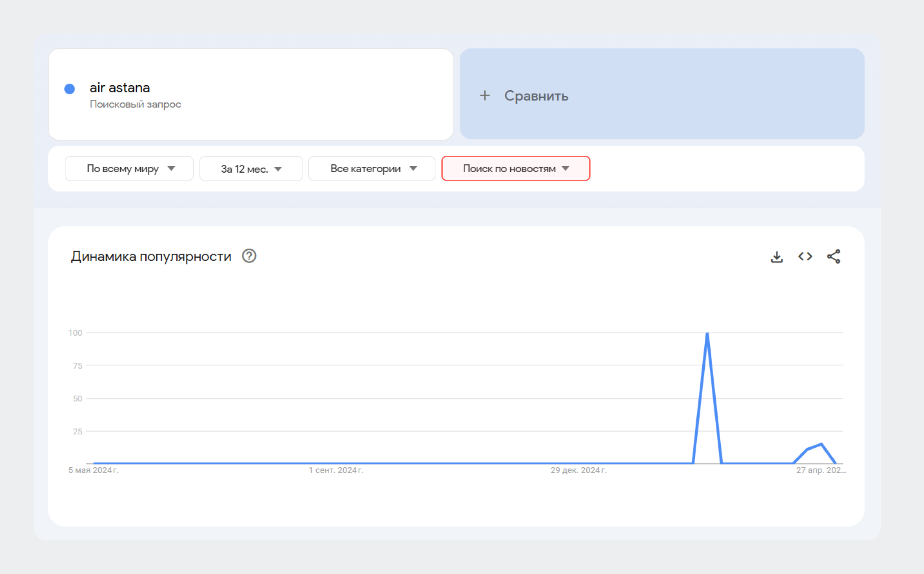The image size is (924, 574).
Task: Click the Динамика популярности heading
Action: click(x=151, y=256)
